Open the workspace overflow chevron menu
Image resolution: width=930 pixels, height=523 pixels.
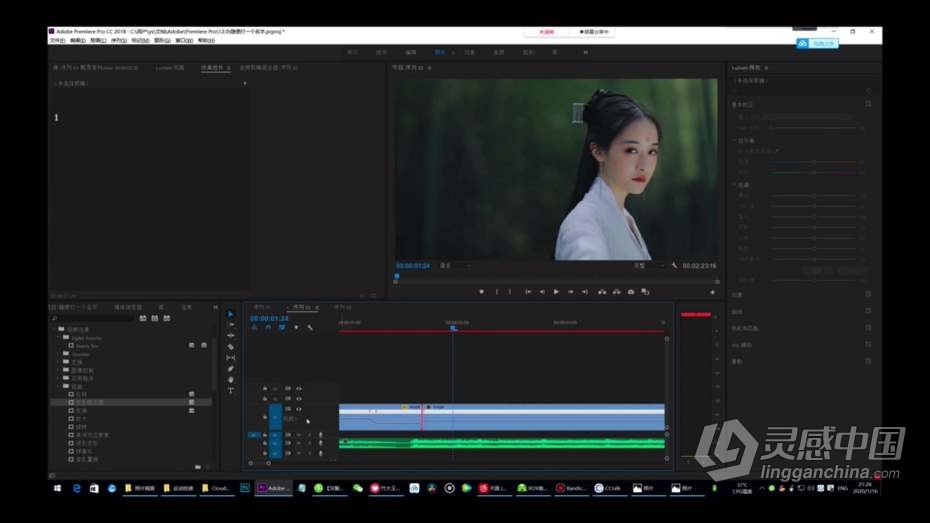585,52
